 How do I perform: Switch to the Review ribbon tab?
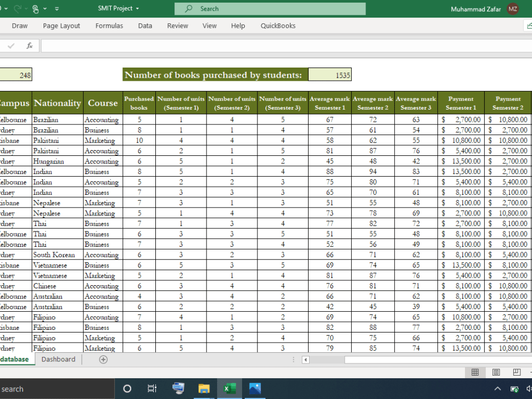177,26
